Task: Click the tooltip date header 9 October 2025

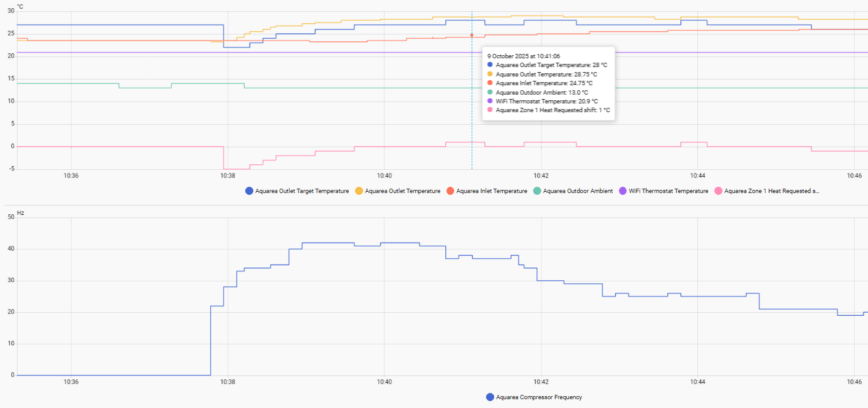Action: [x=524, y=56]
